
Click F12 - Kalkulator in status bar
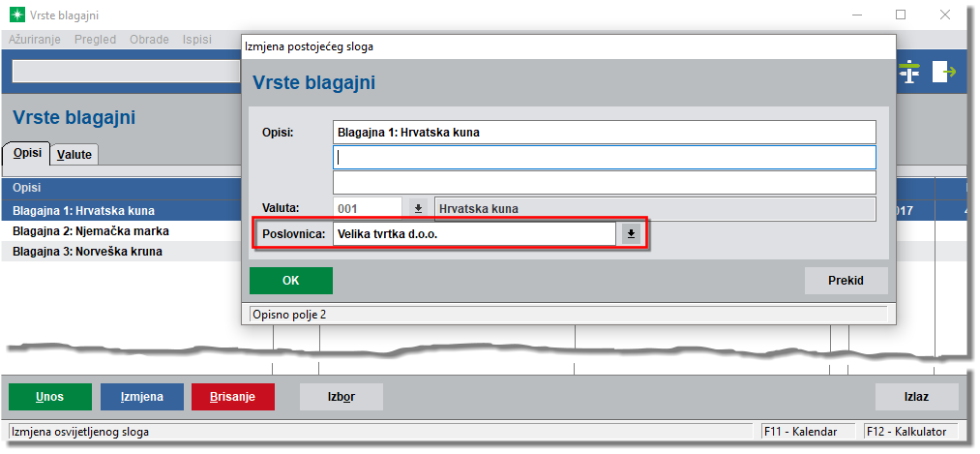912,432
